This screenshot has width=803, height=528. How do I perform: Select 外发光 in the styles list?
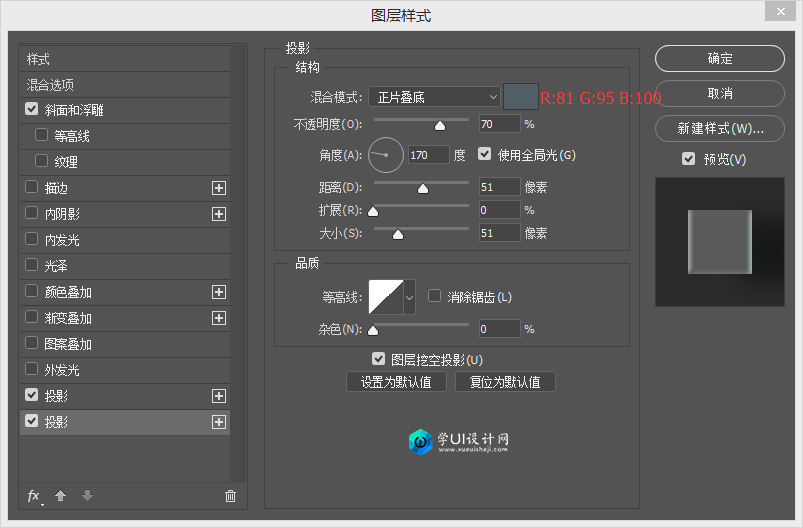(62, 370)
